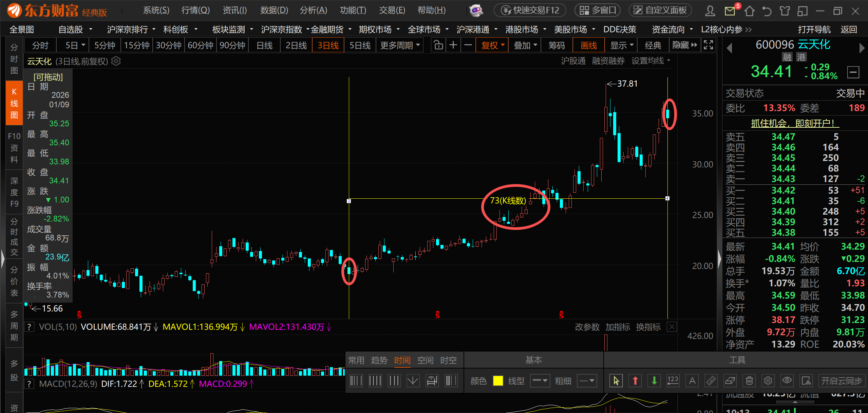868x413 pixels.
Task: Open the 线型 line style dropdown
Action: coord(540,381)
